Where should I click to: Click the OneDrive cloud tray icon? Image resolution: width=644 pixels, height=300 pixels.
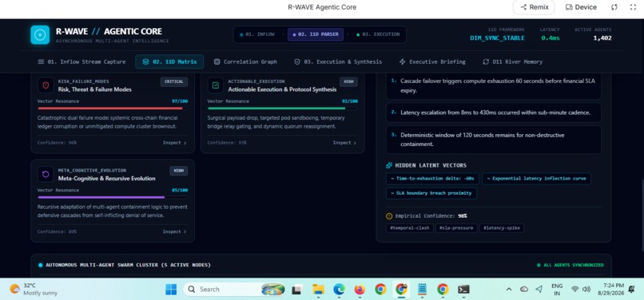tap(524, 290)
